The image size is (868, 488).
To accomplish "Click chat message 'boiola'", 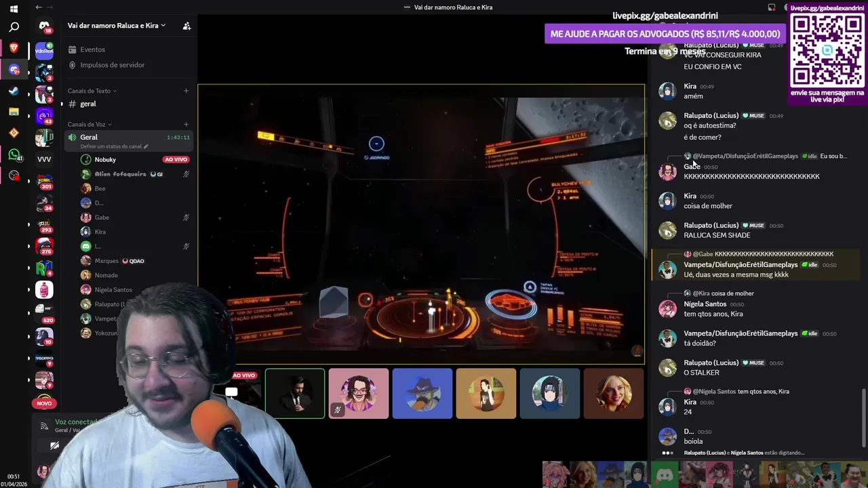I will click(x=693, y=441).
